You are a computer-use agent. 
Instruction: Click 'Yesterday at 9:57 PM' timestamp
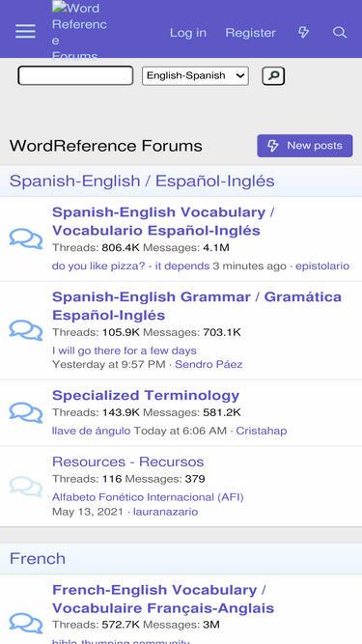click(109, 364)
